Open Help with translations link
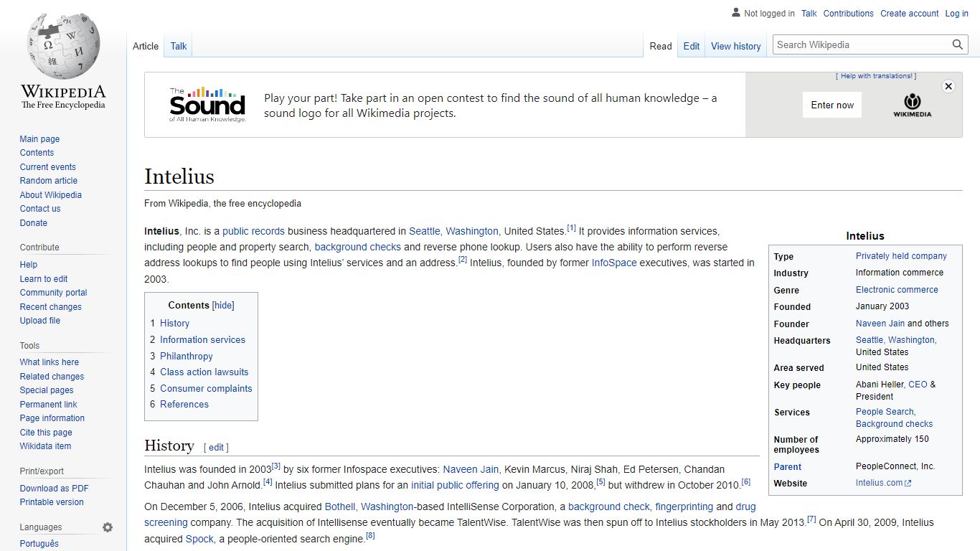 pyautogui.click(x=876, y=76)
